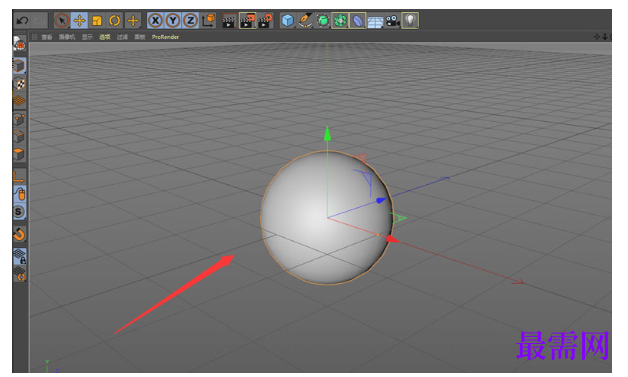Toggle Locked Workplane grid lock icon
Screen dimensions: 628x377
tap(20, 256)
